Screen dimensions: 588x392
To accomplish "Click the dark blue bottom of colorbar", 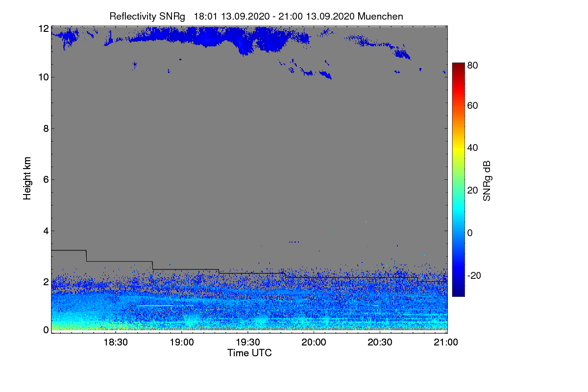I will (x=458, y=293).
